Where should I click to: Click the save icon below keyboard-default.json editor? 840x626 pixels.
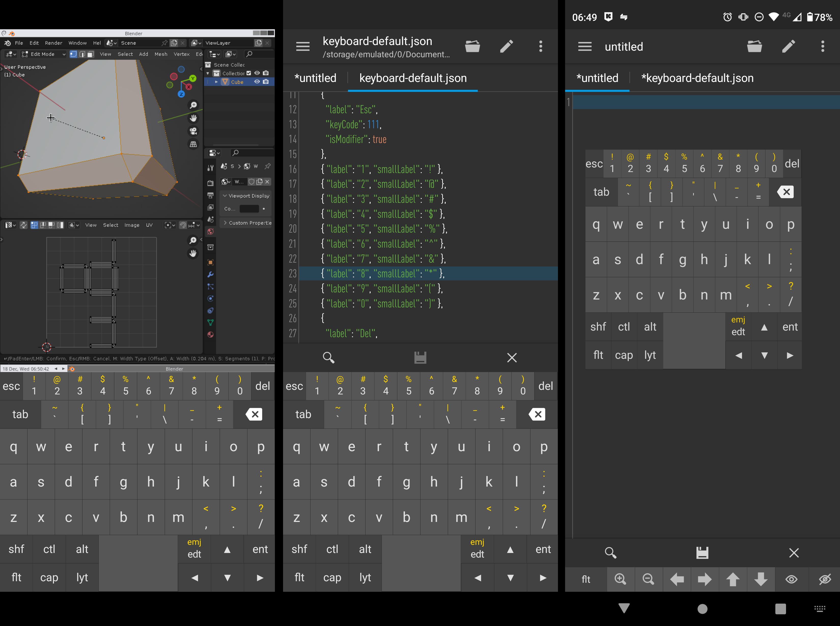pyautogui.click(x=420, y=357)
